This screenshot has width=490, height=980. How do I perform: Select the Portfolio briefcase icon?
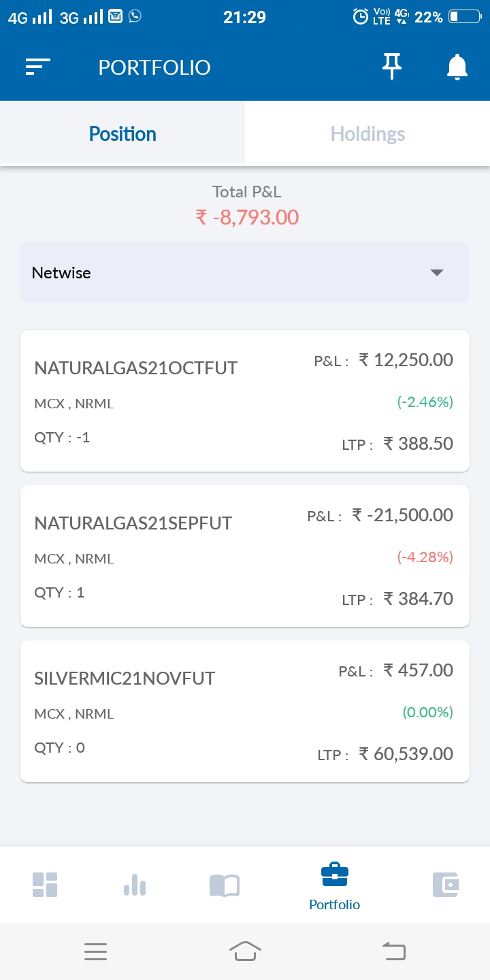(334, 875)
